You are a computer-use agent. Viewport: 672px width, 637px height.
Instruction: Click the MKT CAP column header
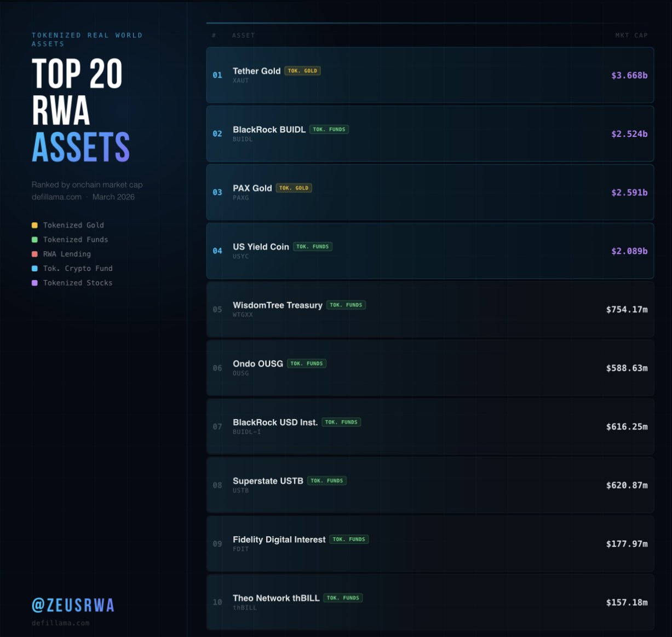click(631, 36)
